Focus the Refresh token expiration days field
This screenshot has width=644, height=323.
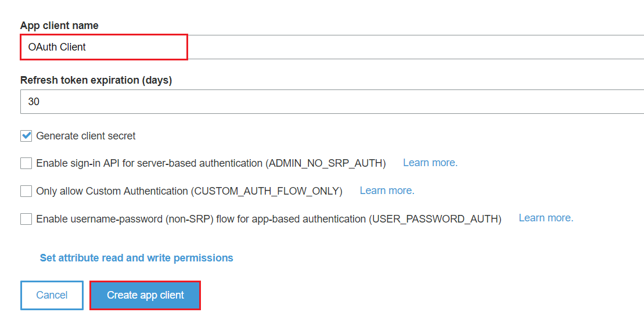pyautogui.click(x=332, y=102)
